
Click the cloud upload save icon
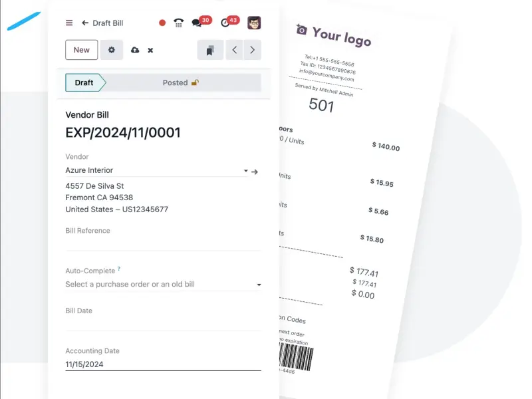click(135, 50)
